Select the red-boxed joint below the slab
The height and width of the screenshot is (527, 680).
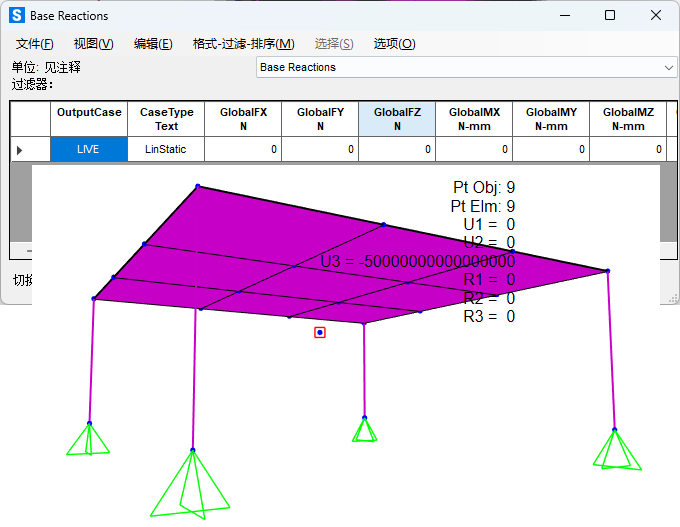tap(320, 332)
